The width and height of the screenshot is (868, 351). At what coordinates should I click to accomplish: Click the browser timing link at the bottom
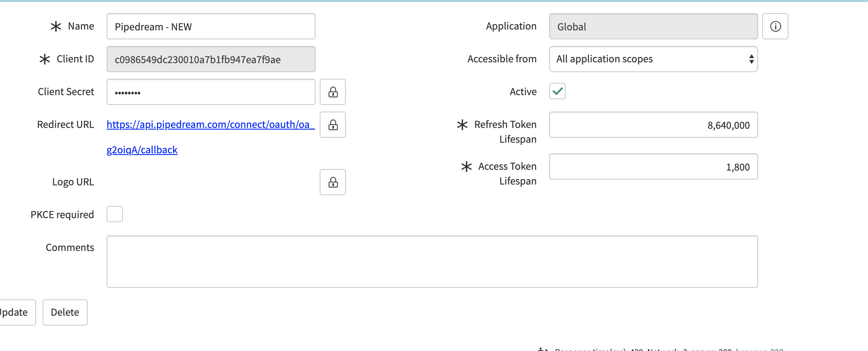(x=759, y=349)
